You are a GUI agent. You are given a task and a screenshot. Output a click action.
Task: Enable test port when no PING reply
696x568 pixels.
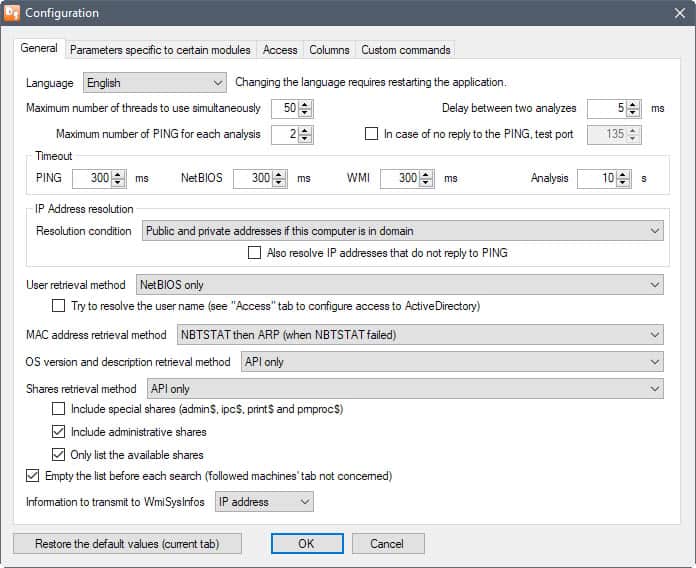tap(371, 134)
